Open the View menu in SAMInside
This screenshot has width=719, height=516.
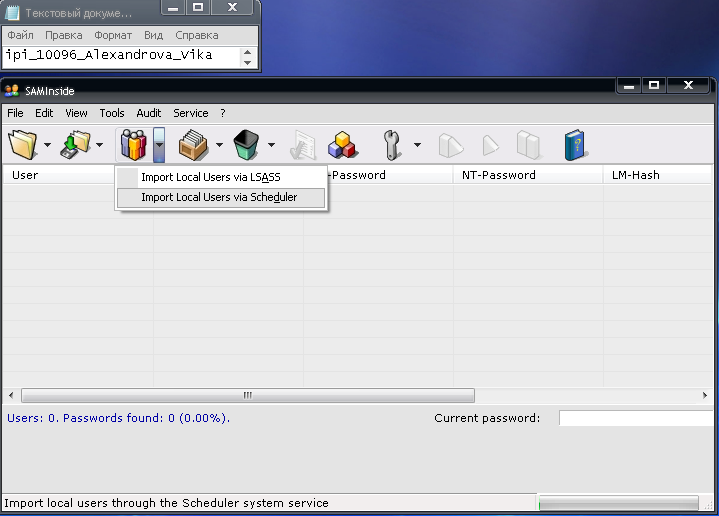tap(76, 113)
